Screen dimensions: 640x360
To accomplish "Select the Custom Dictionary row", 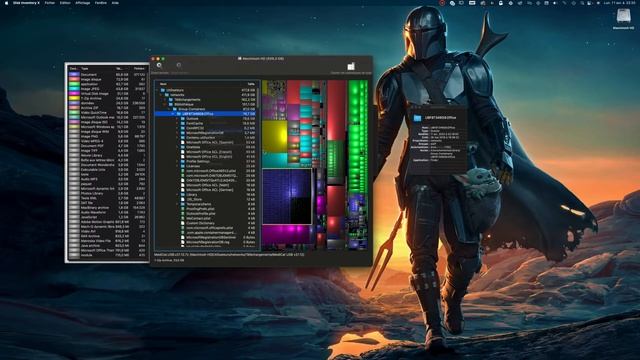I will [206, 223].
